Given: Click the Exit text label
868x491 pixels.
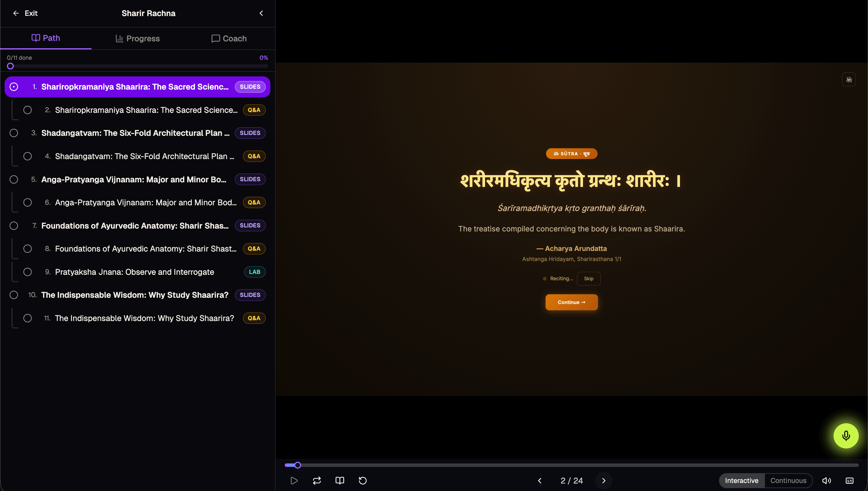Looking at the screenshot, I should coord(31,13).
